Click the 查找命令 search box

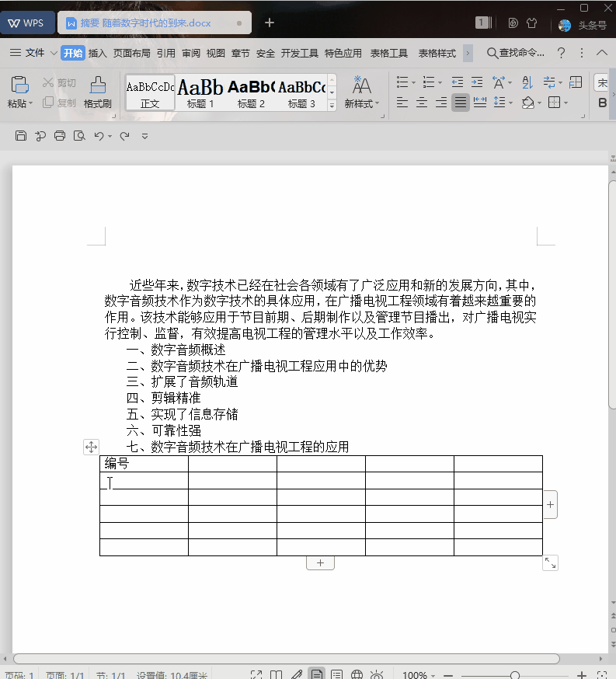516,53
